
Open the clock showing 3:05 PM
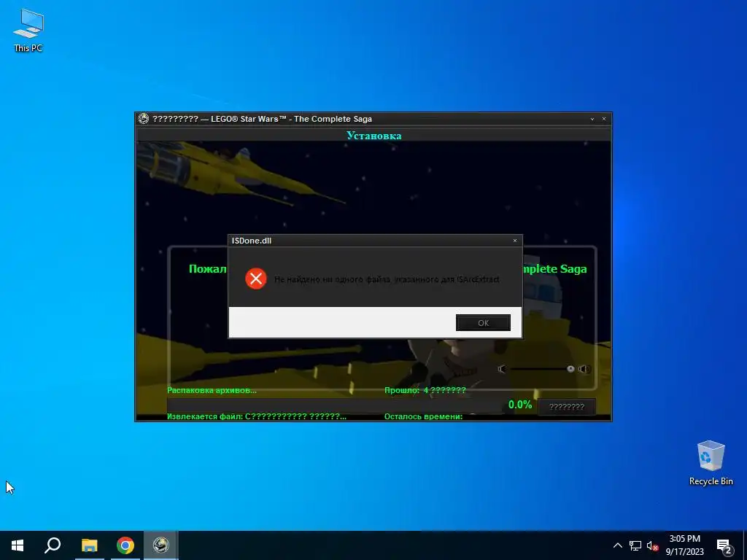[684, 545]
